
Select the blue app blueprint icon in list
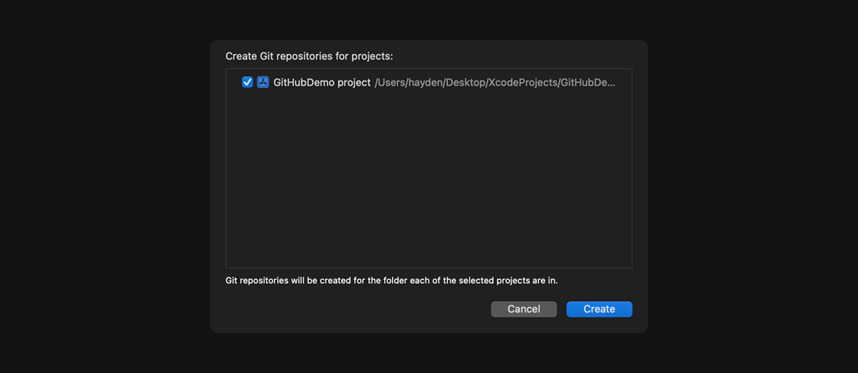click(x=263, y=82)
